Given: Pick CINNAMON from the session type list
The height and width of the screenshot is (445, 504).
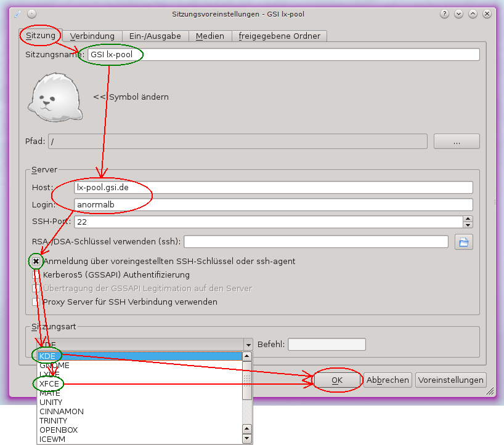Looking at the screenshot, I should click(x=139, y=412).
